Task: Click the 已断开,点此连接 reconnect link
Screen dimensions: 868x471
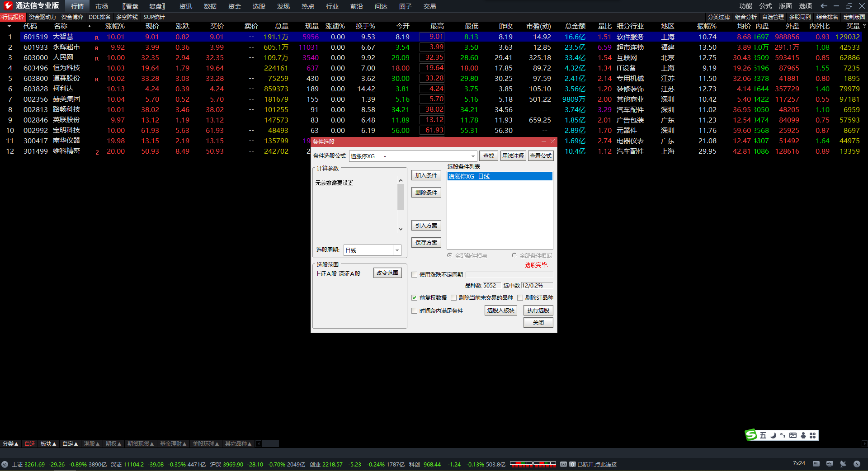Action: click(x=597, y=464)
